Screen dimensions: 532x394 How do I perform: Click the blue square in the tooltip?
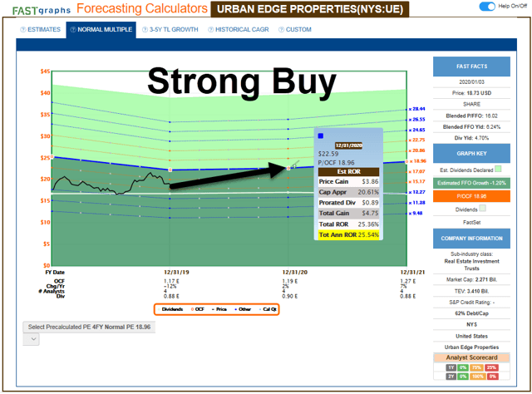click(321, 136)
